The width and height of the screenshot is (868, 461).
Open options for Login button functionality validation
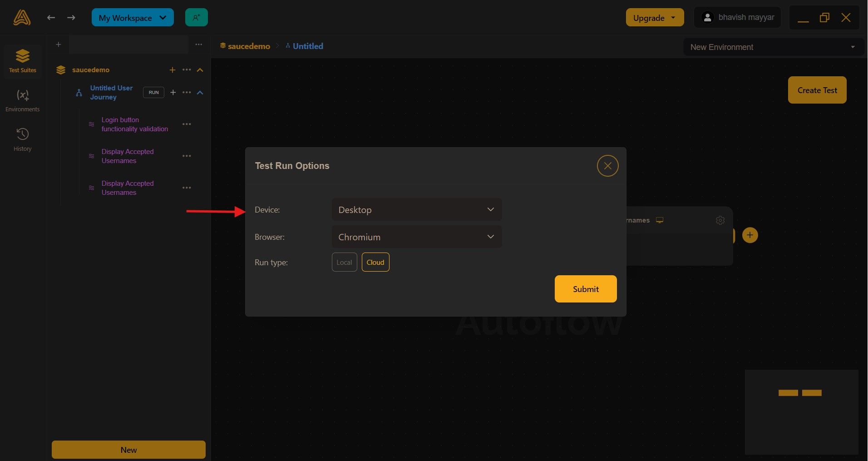pos(186,124)
